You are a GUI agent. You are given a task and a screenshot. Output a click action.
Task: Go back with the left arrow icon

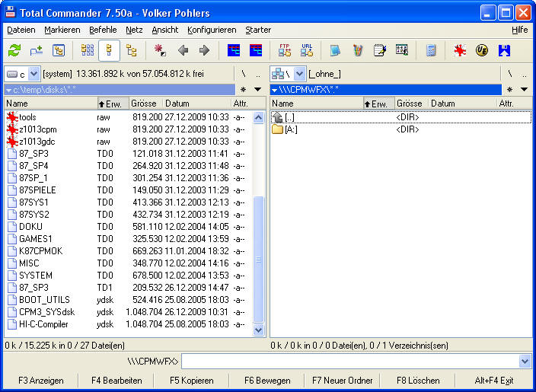pyautogui.click(x=183, y=50)
